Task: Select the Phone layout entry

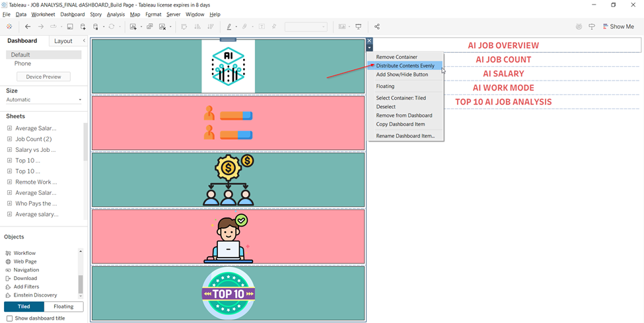Action: pos(22,63)
